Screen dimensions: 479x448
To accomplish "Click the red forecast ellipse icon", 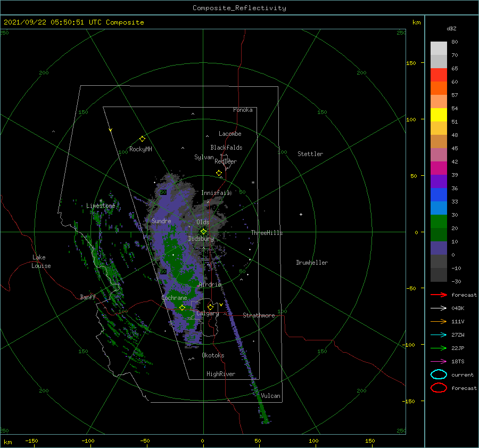I will [x=439, y=388].
